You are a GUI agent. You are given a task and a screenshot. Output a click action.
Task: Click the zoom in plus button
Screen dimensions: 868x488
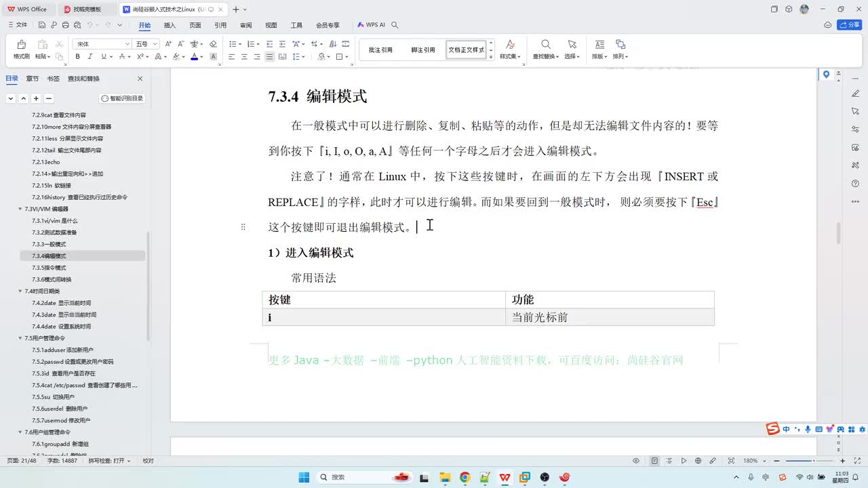(x=843, y=461)
